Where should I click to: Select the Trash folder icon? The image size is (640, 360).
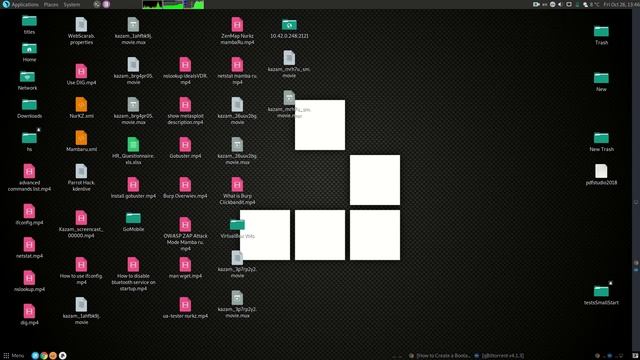pyautogui.click(x=601, y=35)
